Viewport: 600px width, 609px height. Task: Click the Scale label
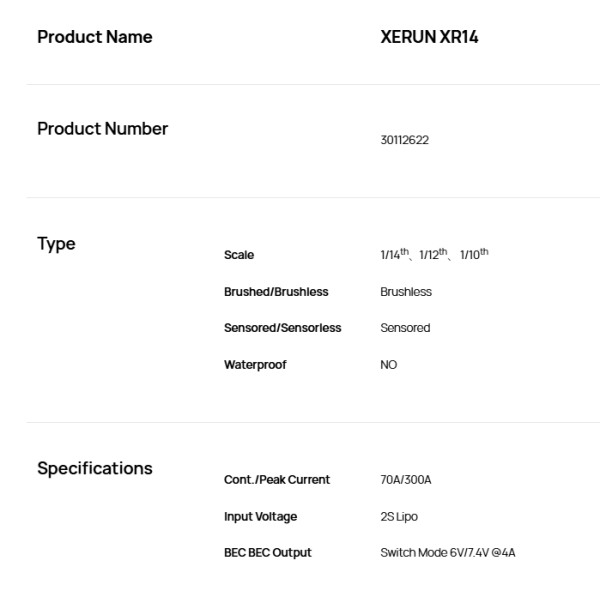(239, 255)
